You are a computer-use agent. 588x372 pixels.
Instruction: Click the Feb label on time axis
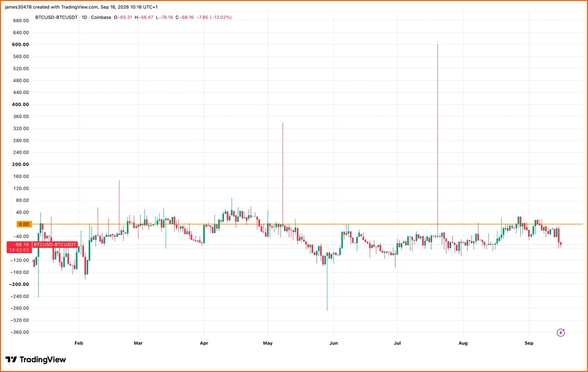pyautogui.click(x=79, y=343)
